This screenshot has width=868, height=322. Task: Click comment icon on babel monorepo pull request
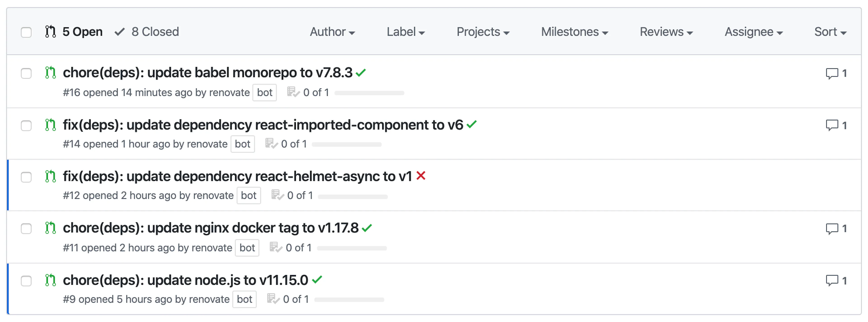tap(832, 73)
